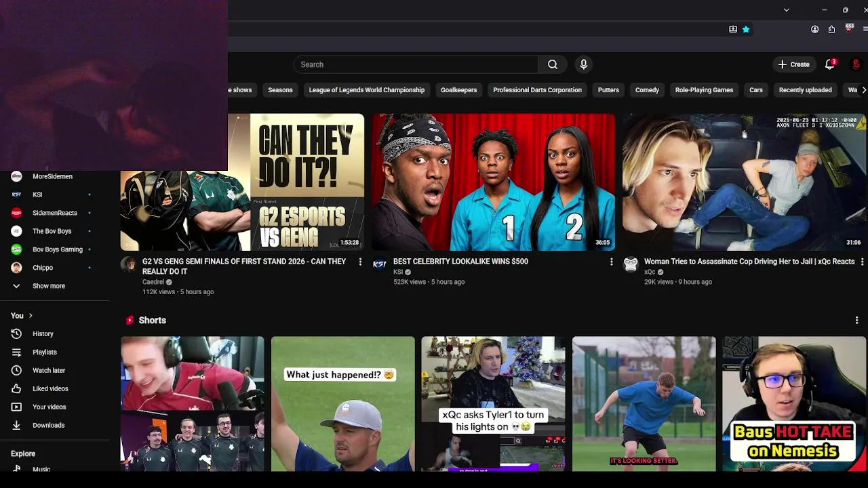Viewport: 868px width, 488px height.
Task: Click the KSI channel avatar in sidebar
Action: pyautogui.click(x=16, y=195)
